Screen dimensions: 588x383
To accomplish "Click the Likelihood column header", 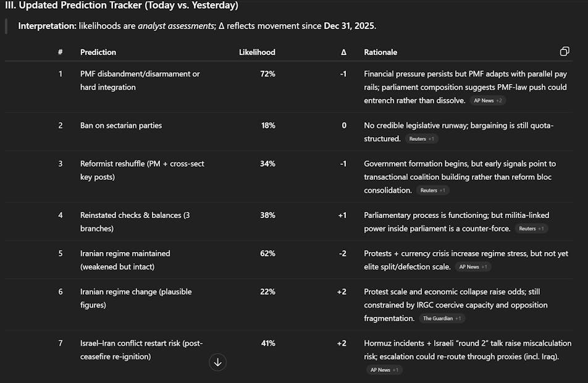I will click(257, 53).
